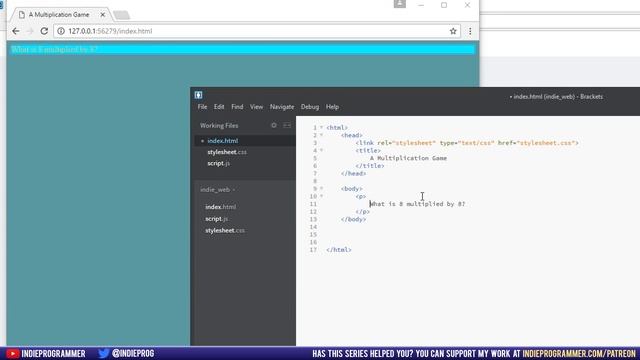Collapse the html tag fold on line 1
The width and height of the screenshot is (640, 360).
click(x=321, y=128)
